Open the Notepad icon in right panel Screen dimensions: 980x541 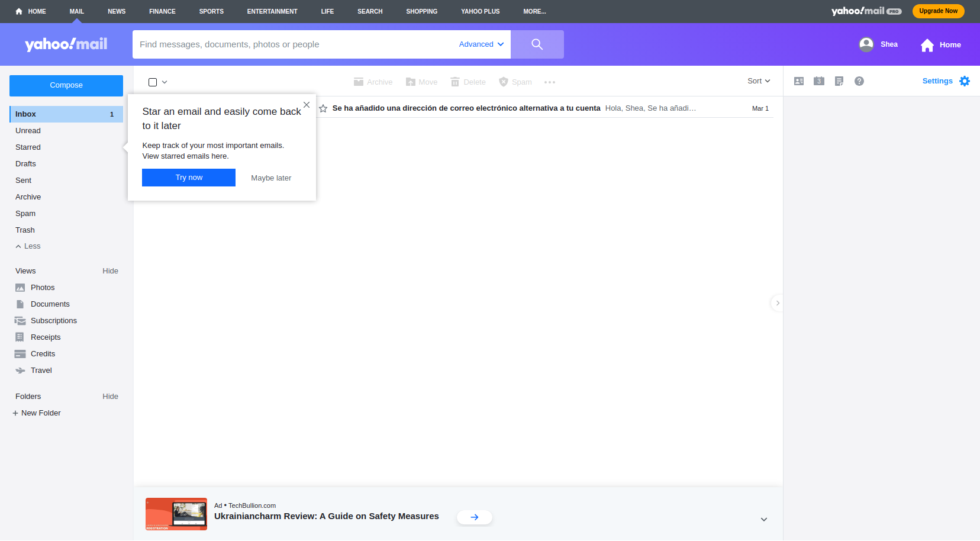pyautogui.click(x=839, y=81)
